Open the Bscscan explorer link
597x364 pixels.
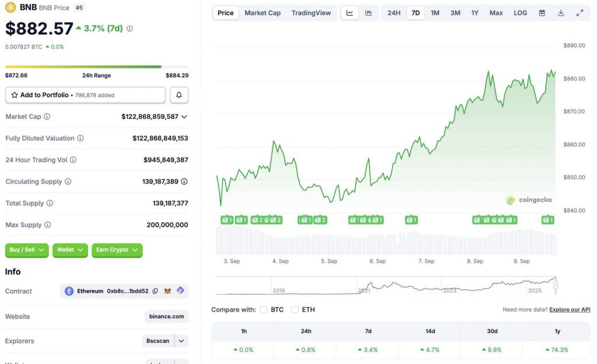tap(158, 341)
